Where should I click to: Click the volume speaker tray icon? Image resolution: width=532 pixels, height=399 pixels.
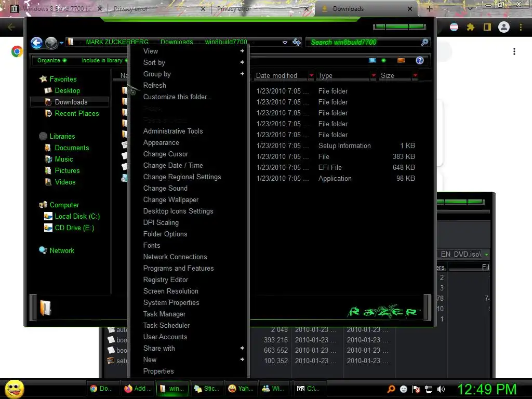click(x=441, y=389)
